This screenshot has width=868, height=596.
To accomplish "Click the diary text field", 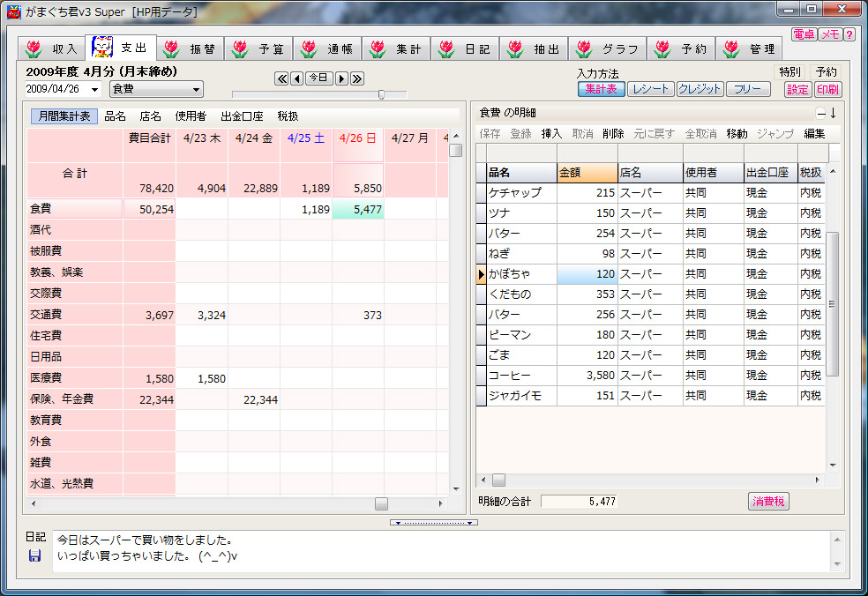I will (442, 551).
